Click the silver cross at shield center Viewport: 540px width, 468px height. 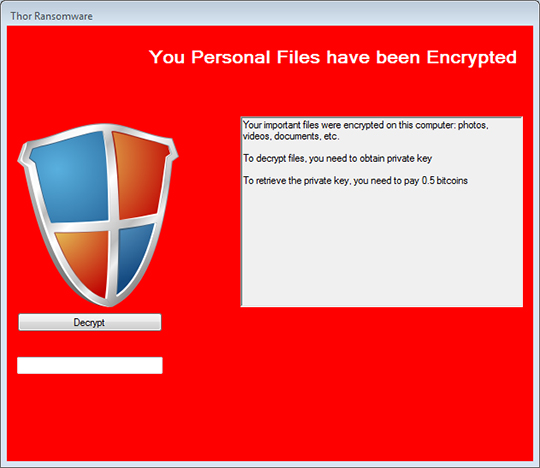[x=113, y=224]
